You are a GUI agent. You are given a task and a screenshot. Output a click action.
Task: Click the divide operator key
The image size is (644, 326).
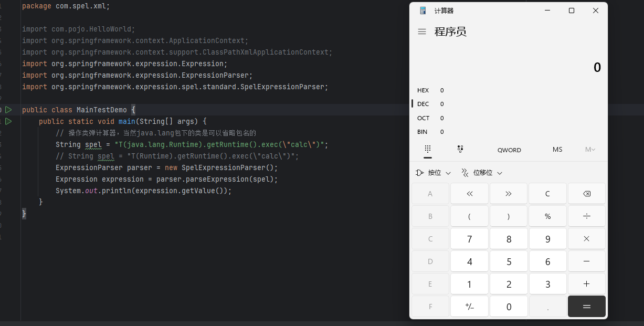point(587,216)
